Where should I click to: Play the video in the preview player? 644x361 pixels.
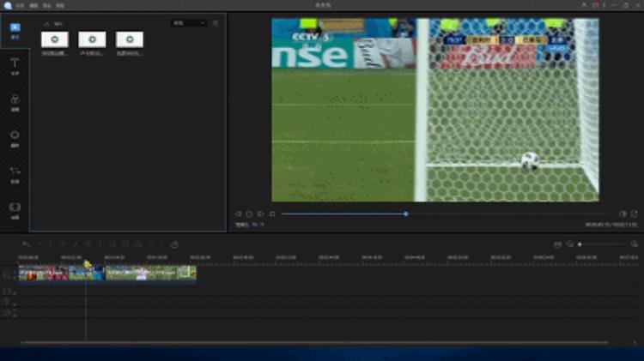click(x=249, y=214)
